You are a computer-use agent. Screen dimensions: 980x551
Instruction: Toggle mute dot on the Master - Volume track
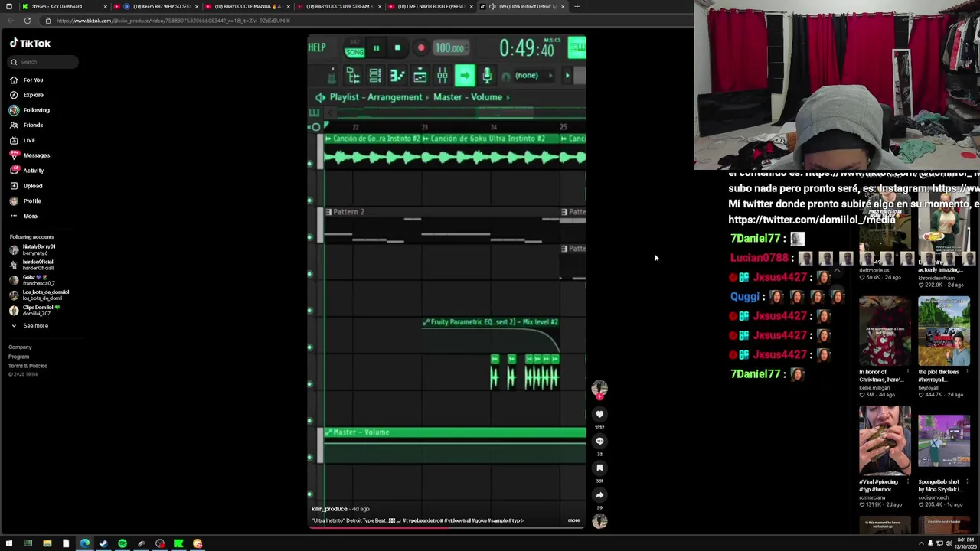click(309, 458)
